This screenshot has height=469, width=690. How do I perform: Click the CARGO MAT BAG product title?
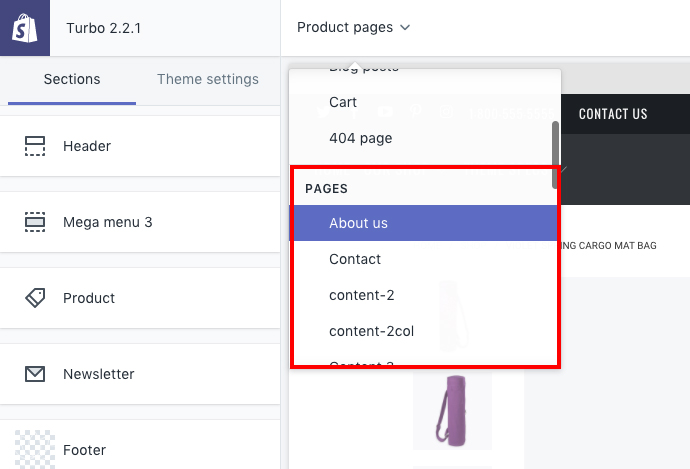coord(610,246)
